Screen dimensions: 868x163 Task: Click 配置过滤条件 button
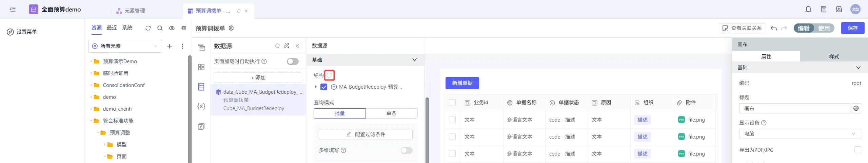(x=366, y=134)
